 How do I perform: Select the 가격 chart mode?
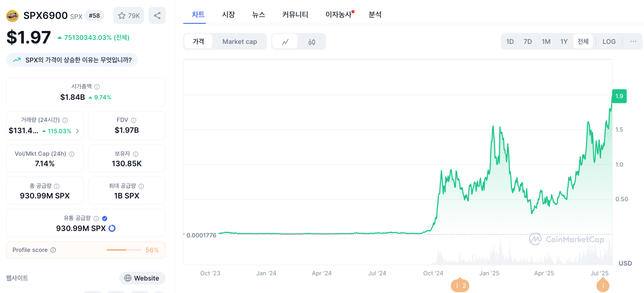(x=198, y=41)
